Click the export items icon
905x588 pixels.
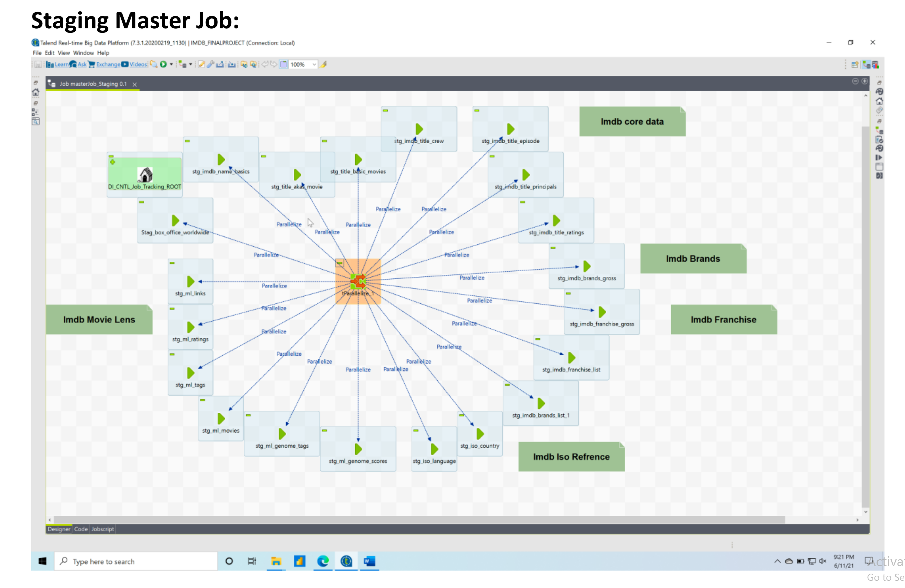(220, 64)
